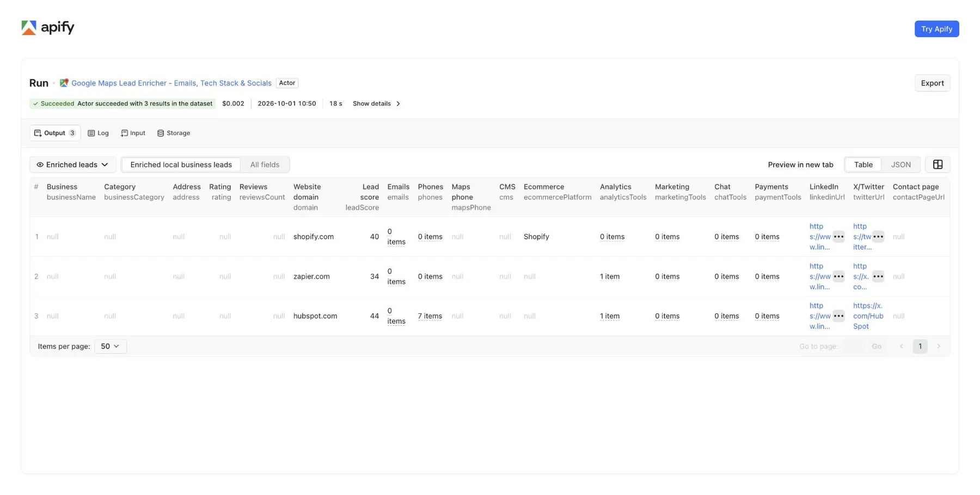Screen dimensions: 980x495
Task: Click ellipsis next to hubspot.com LinkedIn link
Action: pyautogui.click(x=838, y=316)
